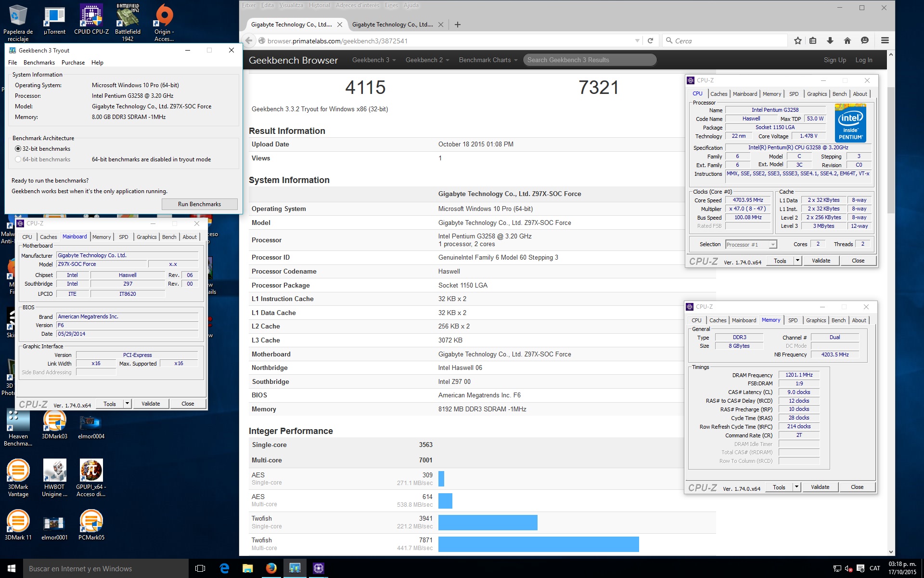This screenshot has height=578, width=924.
Task: Switch to SPD tab in Memory CPU-Z window
Action: (x=793, y=320)
